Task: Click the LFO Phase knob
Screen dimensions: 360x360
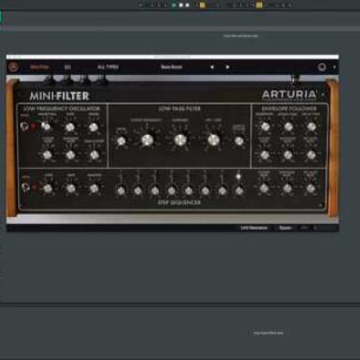Action: pyautogui.click(x=94, y=127)
